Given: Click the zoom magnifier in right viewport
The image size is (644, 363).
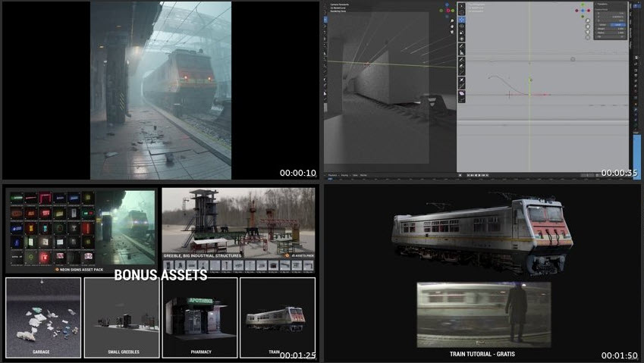Looking at the screenshot, I should pyautogui.click(x=588, y=20).
